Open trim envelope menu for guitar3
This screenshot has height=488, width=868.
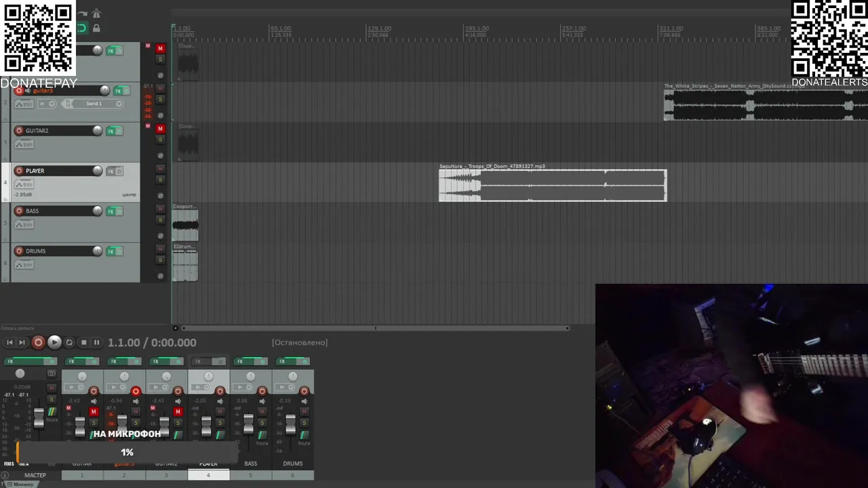(24, 104)
